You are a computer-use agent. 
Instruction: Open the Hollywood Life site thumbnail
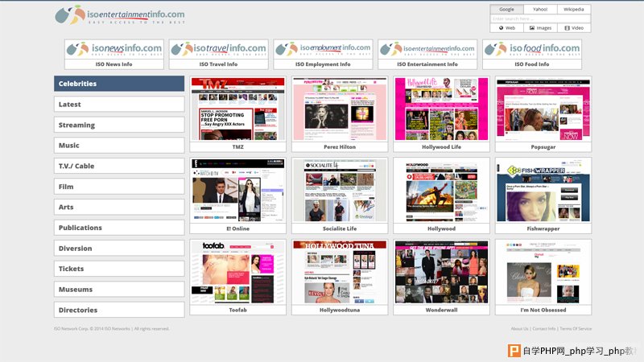[441, 109]
